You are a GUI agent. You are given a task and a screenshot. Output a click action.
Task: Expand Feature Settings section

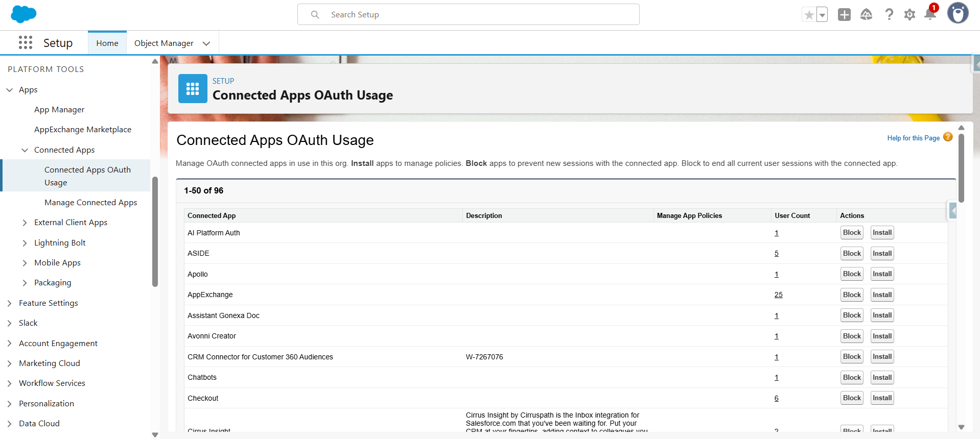[9, 303]
